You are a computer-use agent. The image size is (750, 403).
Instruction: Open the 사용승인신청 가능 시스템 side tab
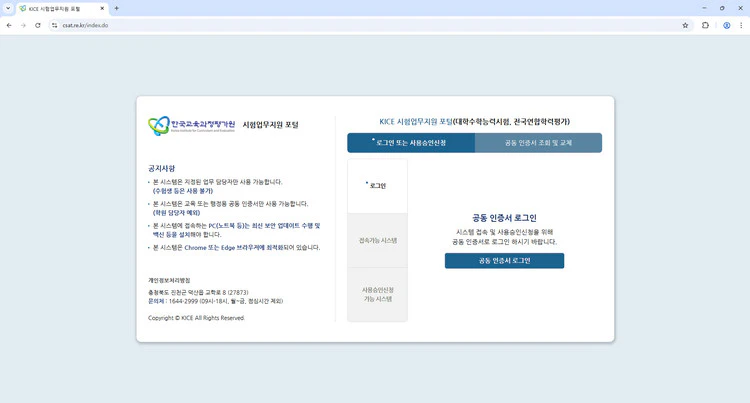[x=377, y=294]
